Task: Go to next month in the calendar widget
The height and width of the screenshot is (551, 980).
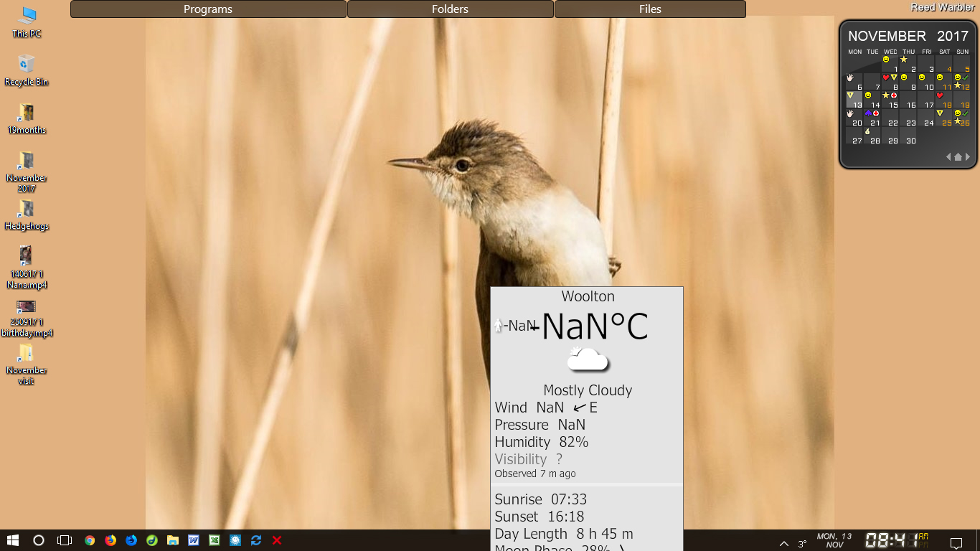Action: tap(968, 156)
